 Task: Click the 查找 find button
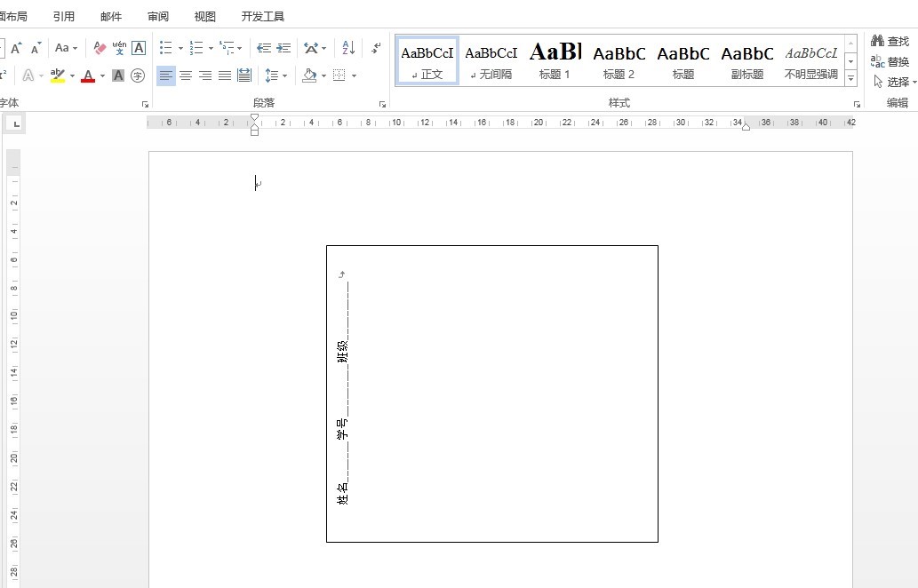[x=890, y=42]
